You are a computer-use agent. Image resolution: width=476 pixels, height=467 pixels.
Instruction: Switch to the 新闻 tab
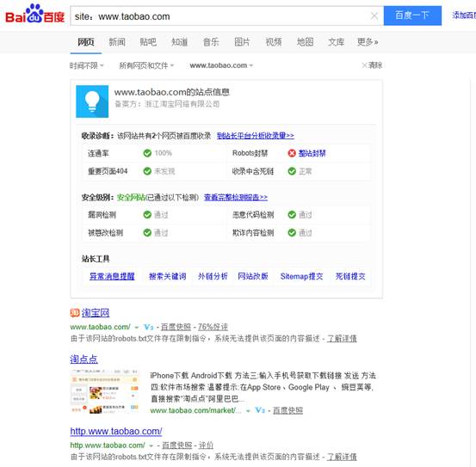(x=117, y=42)
